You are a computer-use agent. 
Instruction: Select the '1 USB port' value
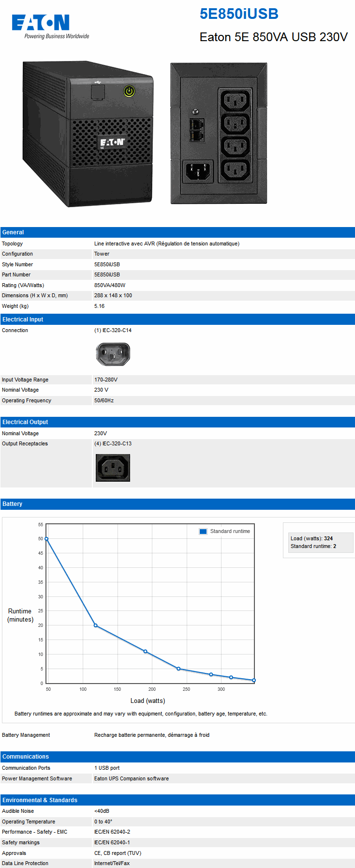[107, 768]
